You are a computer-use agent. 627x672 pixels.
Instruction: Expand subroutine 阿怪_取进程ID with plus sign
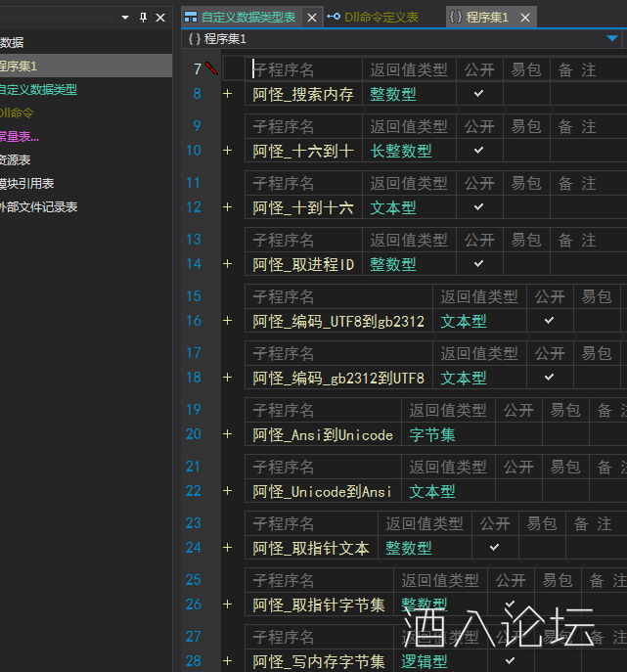228,264
